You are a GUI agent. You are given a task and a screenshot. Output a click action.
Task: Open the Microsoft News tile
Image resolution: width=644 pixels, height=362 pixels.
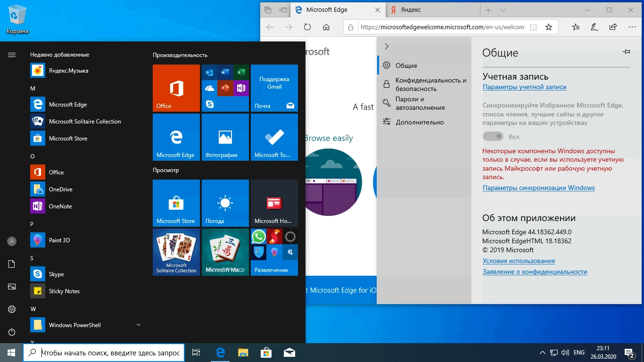(274, 203)
